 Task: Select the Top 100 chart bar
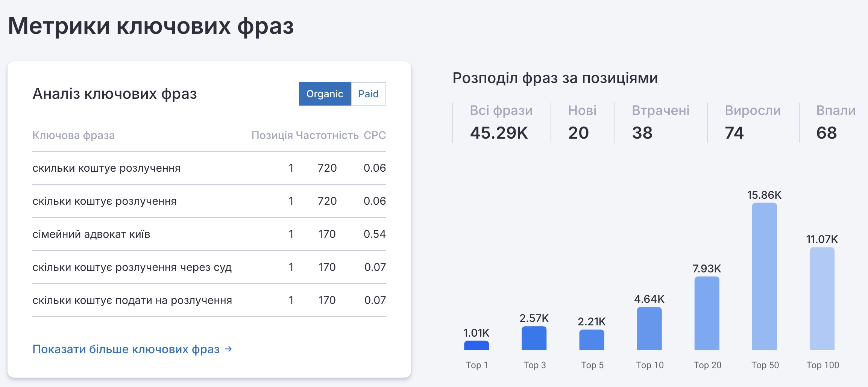[822, 299]
